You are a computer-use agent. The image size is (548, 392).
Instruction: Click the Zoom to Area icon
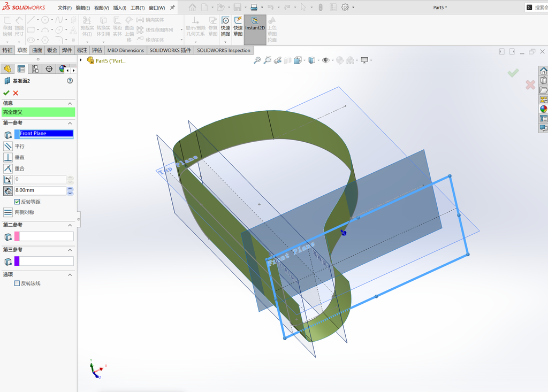tap(268, 60)
